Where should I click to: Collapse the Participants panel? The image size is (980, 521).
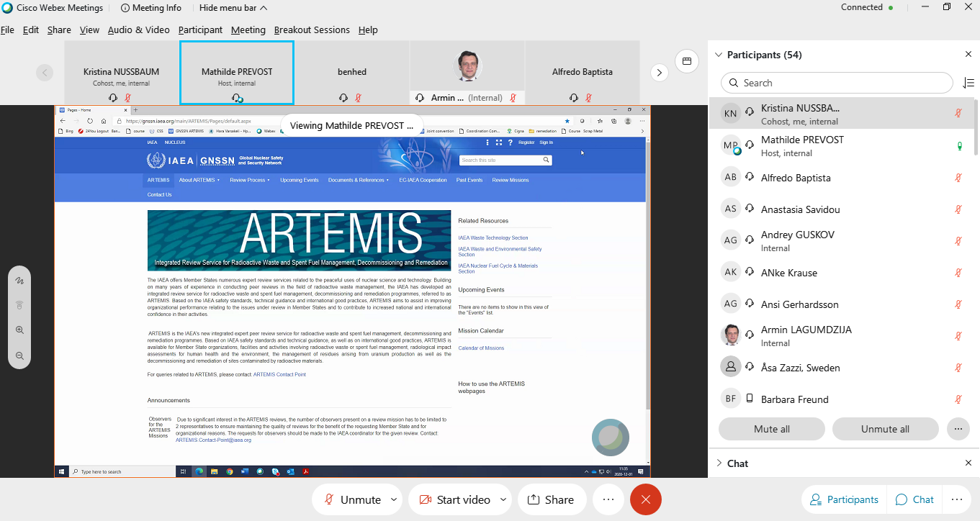click(x=719, y=54)
